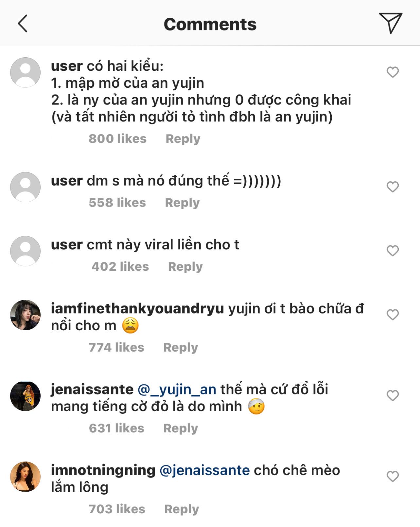
Task: Open jenaissante's profile picture
Action: 26,396
